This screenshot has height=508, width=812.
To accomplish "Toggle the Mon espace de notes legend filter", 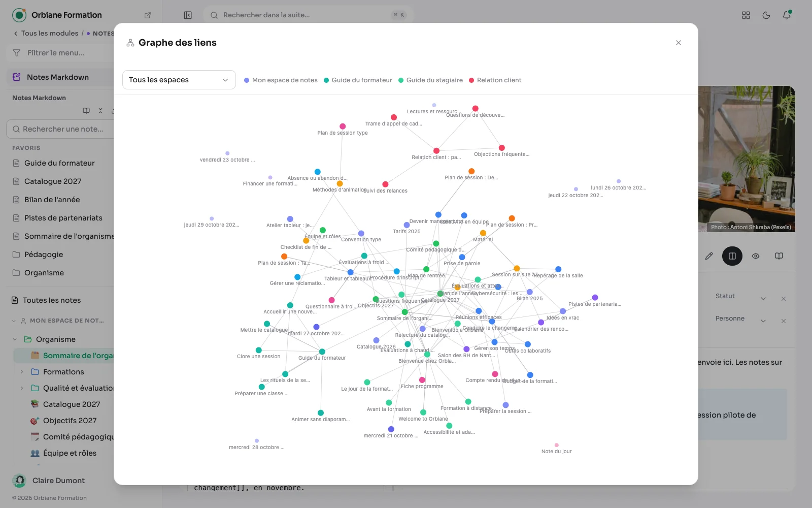I will pos(281,80).
